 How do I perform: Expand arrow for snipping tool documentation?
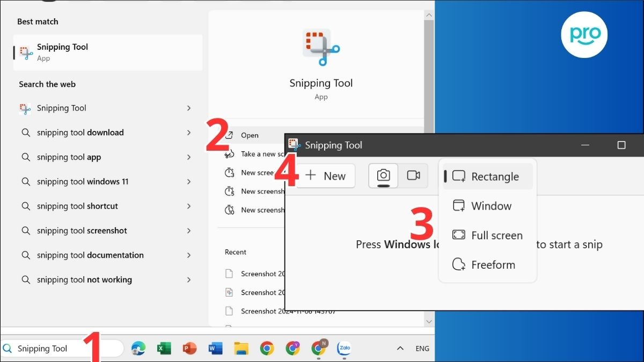click(189, 255)
